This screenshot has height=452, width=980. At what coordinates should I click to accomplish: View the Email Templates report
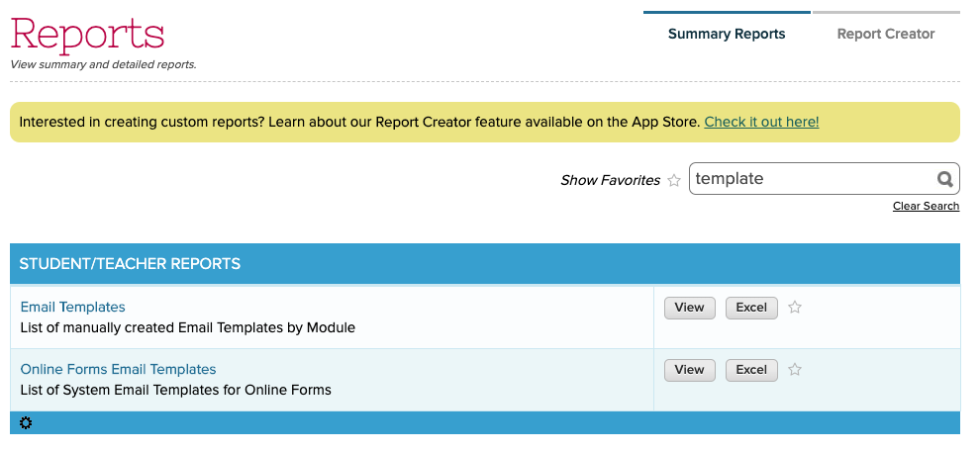[689, 308]
